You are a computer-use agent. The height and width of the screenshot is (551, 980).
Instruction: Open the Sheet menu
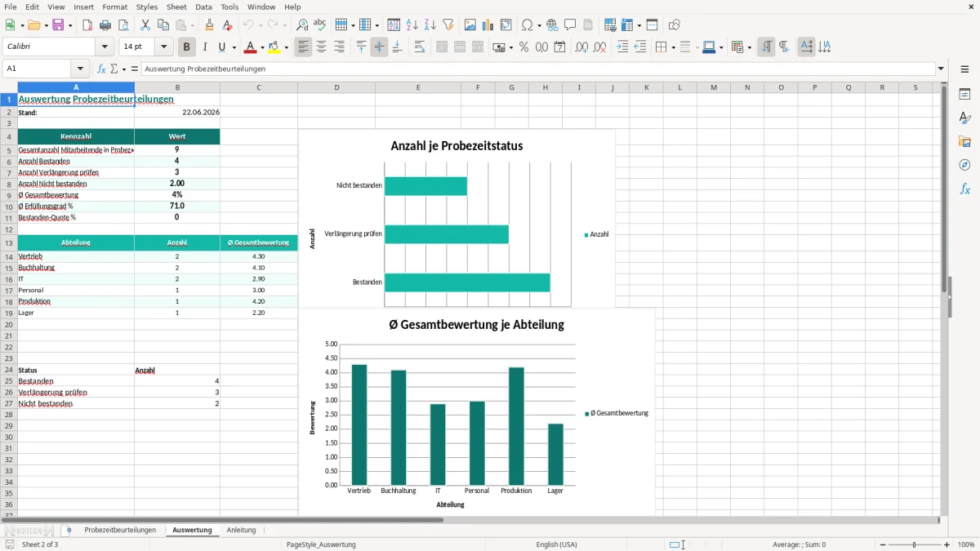[176, 7]
